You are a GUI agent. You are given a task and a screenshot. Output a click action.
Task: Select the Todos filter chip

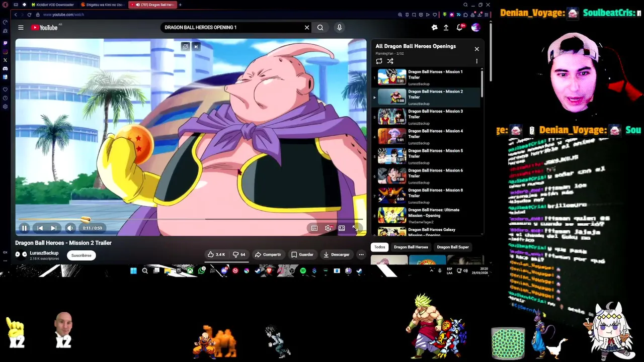pos(380,247)
